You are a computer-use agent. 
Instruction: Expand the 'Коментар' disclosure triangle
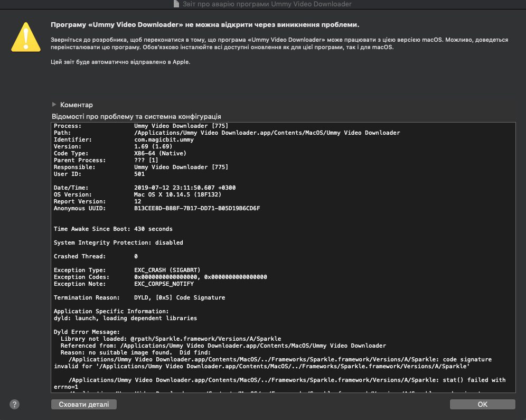coord(54,104)
